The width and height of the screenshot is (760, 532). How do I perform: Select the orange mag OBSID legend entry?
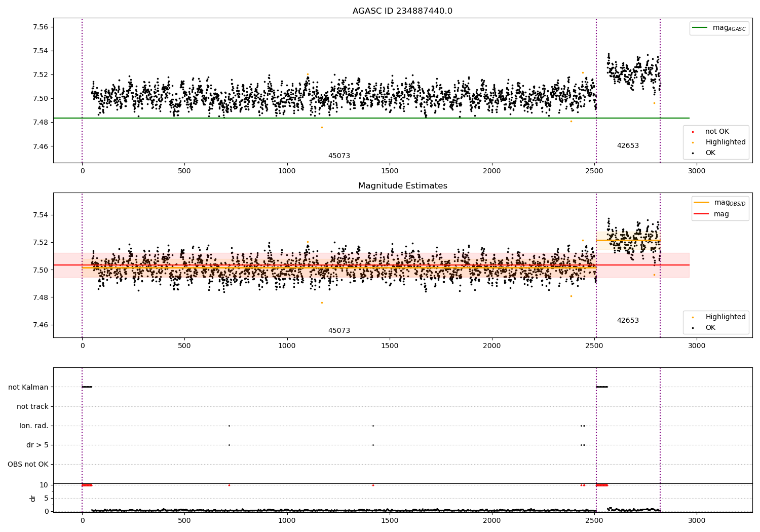pos(720,203)
